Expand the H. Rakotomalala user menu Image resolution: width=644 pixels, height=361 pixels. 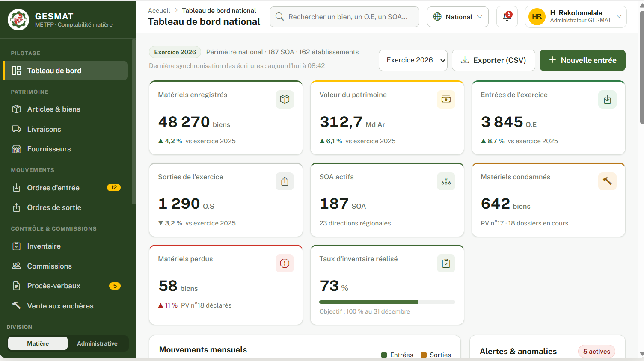[576, 17]
